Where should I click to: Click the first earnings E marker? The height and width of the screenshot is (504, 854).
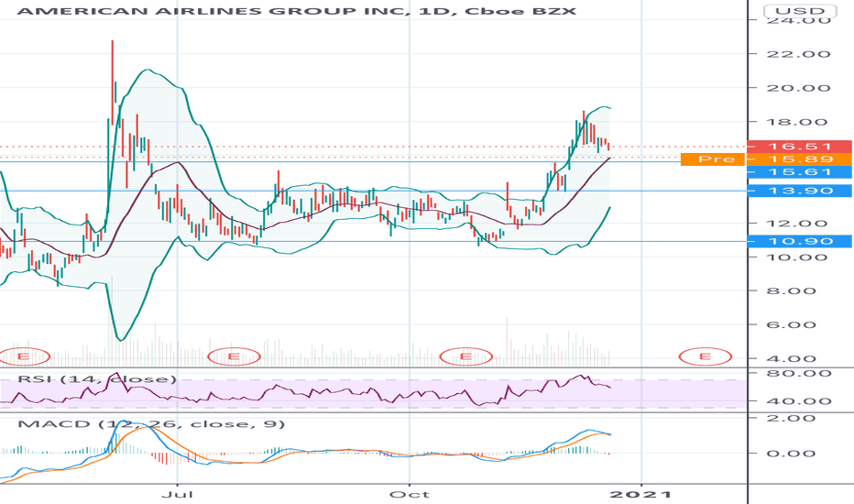(x=24, y=356)
